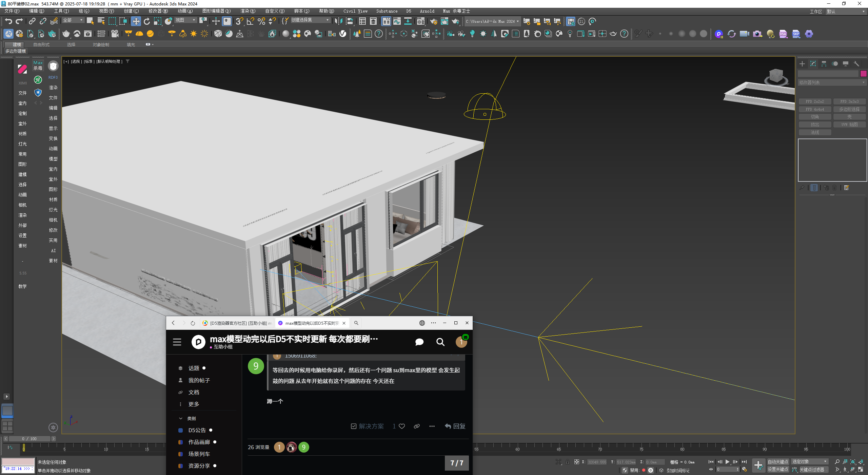
Task: Toggle the Auto Key (自动关键点) button
Action: click(x=778, y=462)
